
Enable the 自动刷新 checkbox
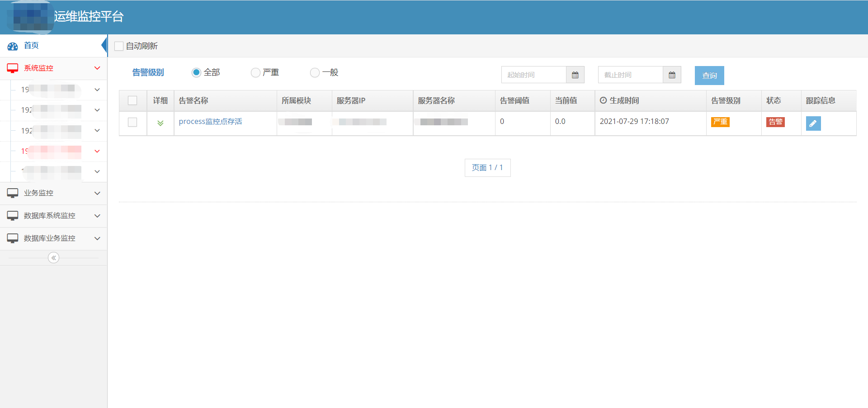119,46
